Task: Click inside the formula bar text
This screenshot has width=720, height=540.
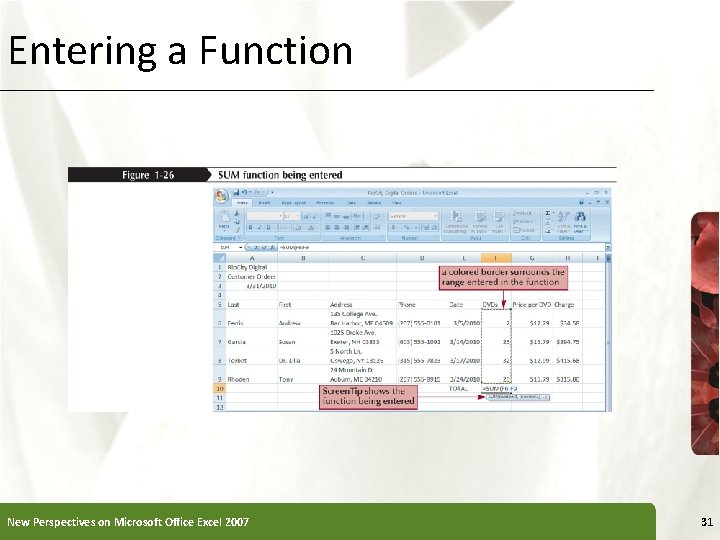Action: 441,248
